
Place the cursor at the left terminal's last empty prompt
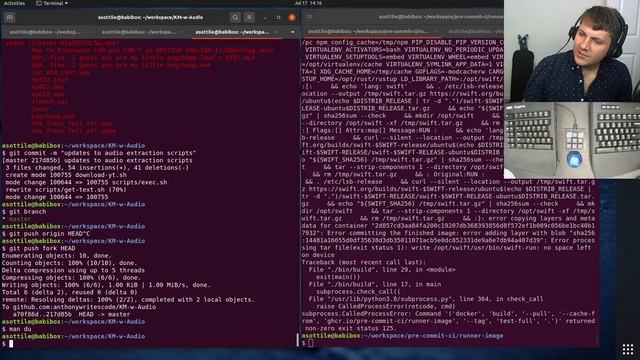(x=11, y=344)
